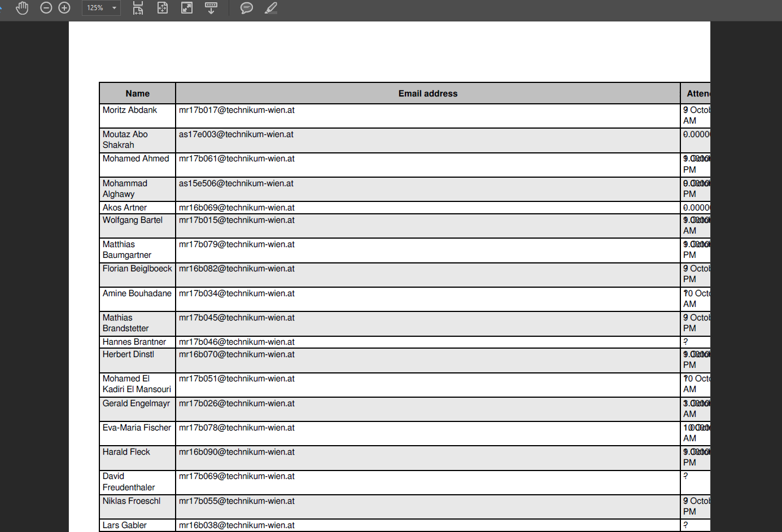The width and height of the screenshot is (782, 532).
Task: Select the name Niklas Froeschl
Action: tap(132, 501)
